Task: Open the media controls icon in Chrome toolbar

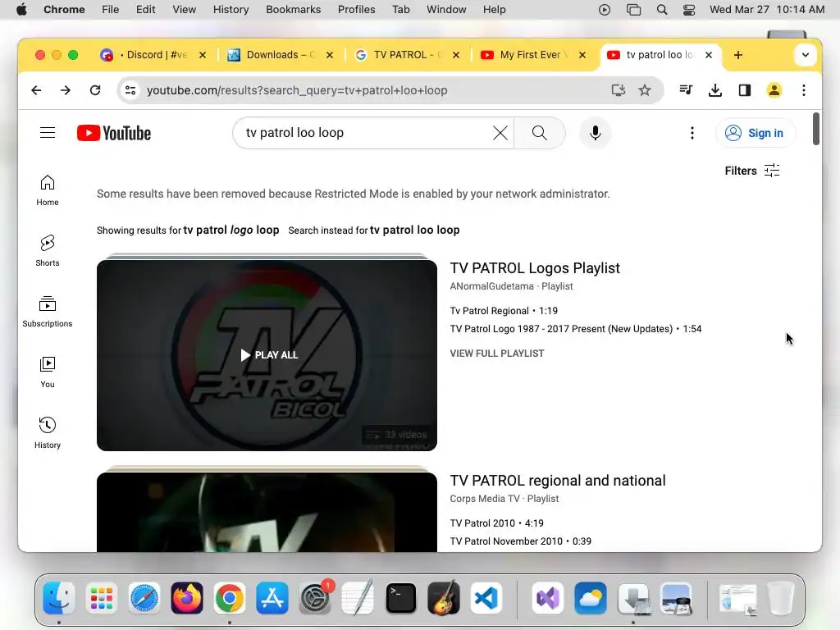Action: [686, 90]
